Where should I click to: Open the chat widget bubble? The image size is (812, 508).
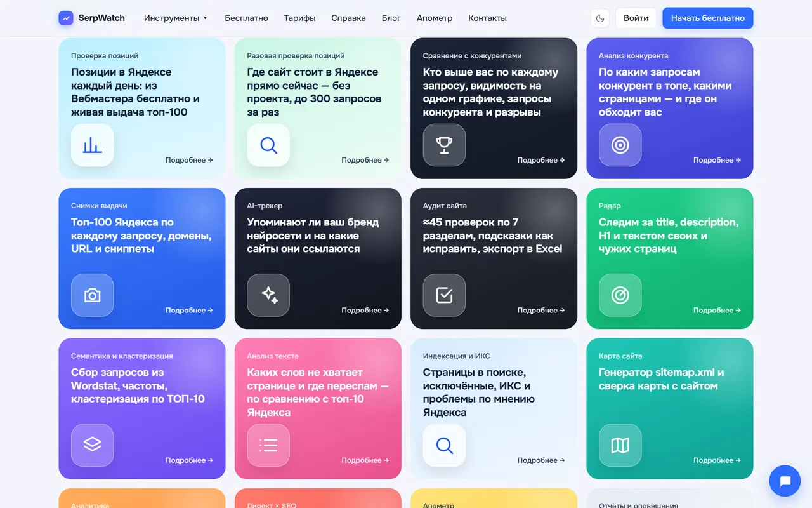click(785, 481)
